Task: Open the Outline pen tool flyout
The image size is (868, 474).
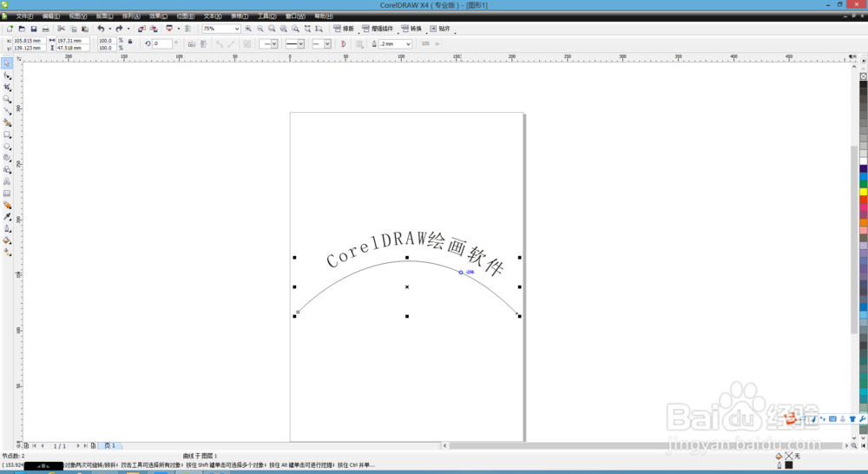Action: (7, 228)
